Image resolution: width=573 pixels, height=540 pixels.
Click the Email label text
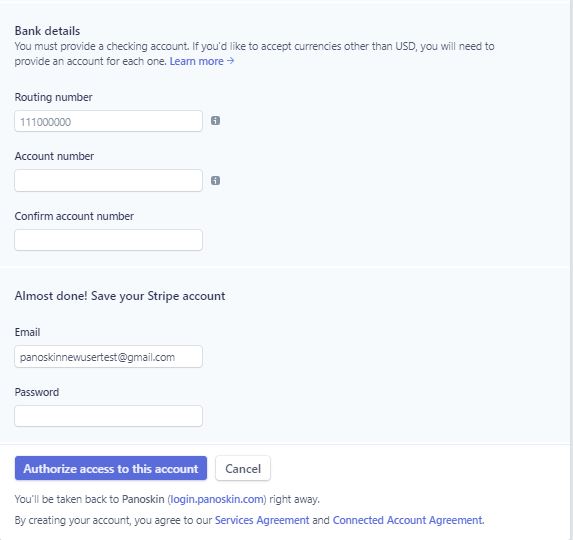point(27,332)
